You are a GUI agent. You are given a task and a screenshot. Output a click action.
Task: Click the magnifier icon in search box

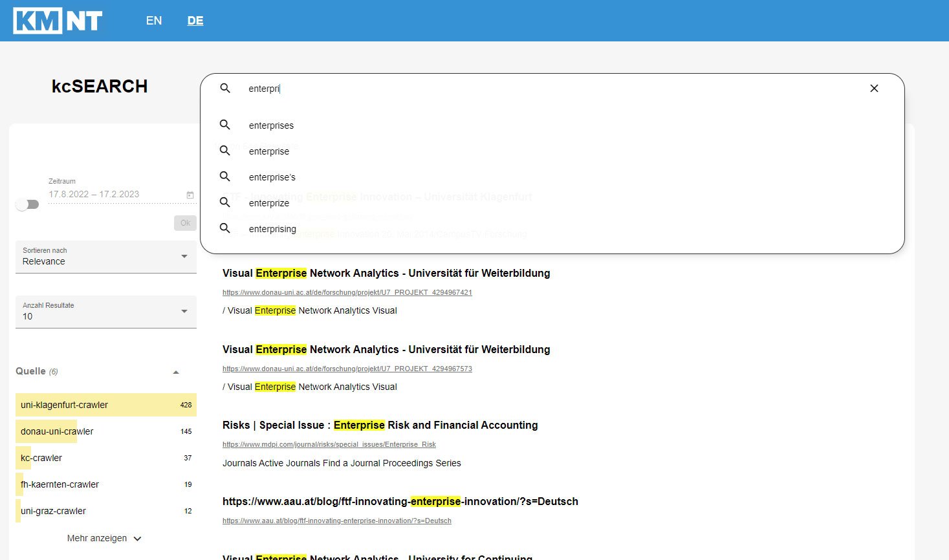click(225, 89)
